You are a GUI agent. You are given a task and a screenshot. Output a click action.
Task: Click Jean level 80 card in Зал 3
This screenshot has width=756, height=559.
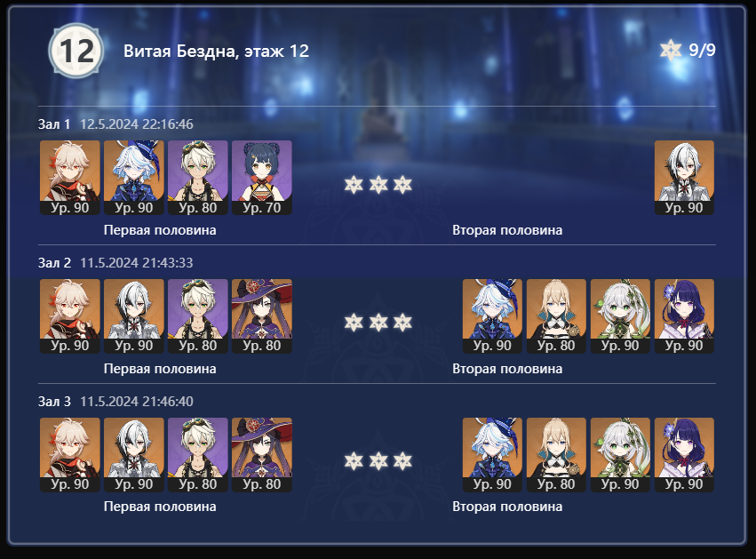(556, 455)
